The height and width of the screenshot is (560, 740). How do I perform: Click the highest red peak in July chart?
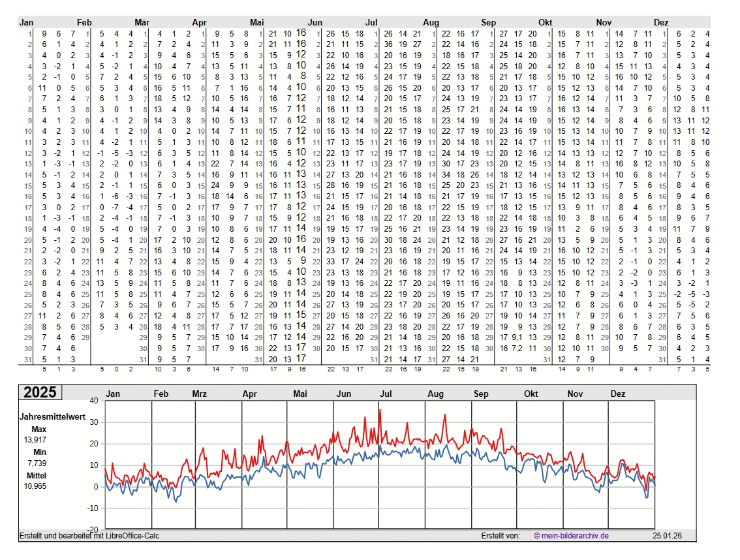tap(379, 410)
